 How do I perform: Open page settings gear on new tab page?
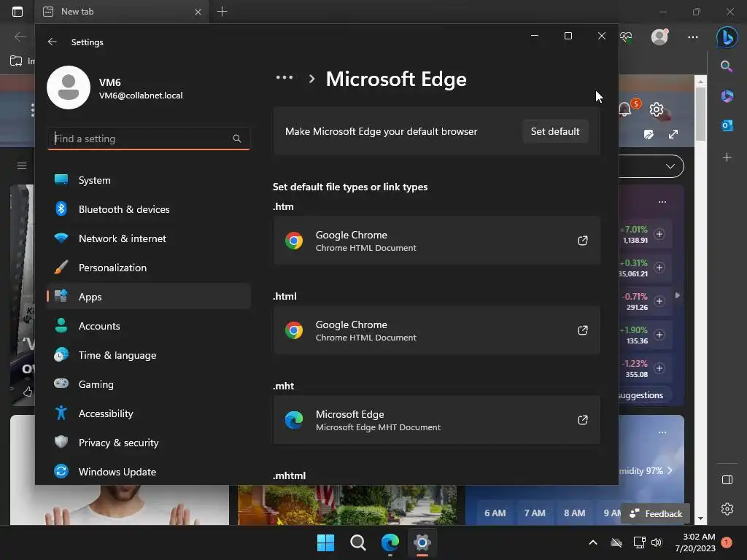point(657,109)
